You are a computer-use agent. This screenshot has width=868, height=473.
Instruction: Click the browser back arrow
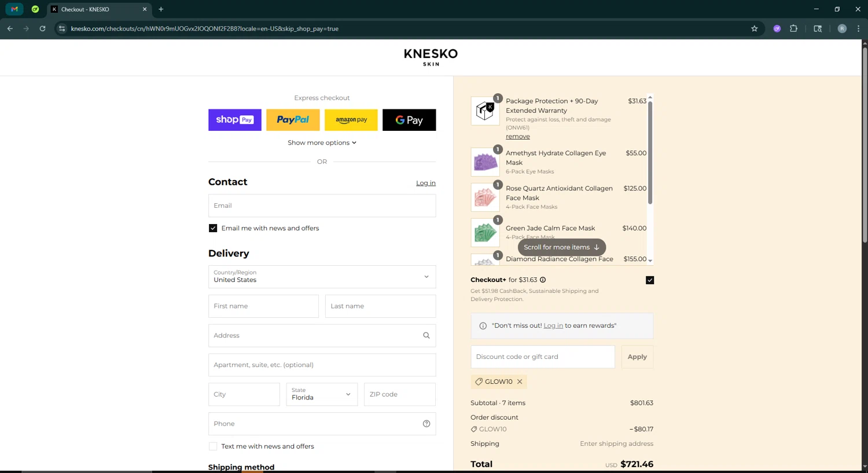pos(10,28)
